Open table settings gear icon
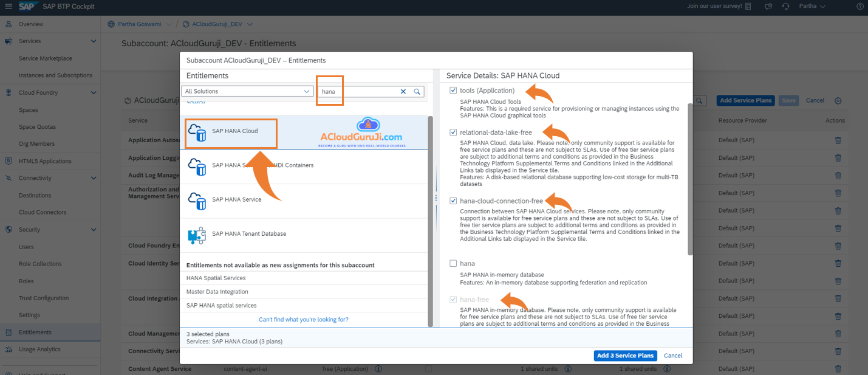This screenshot has height=375, width=868. tap(838, 100)
